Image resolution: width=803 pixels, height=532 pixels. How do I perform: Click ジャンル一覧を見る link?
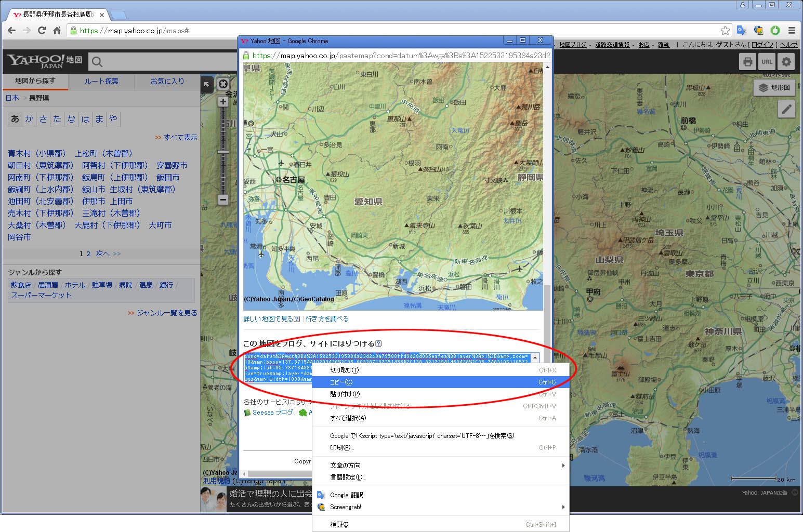point(167,313)
